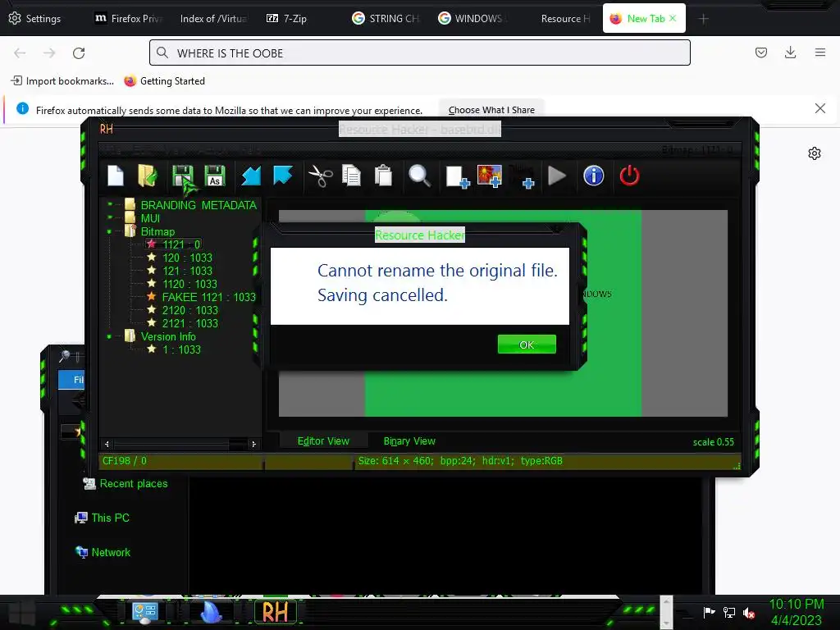Click the scissors Cut icon
The width and height of the screenshot is (840, 630).
pos(321,176)
